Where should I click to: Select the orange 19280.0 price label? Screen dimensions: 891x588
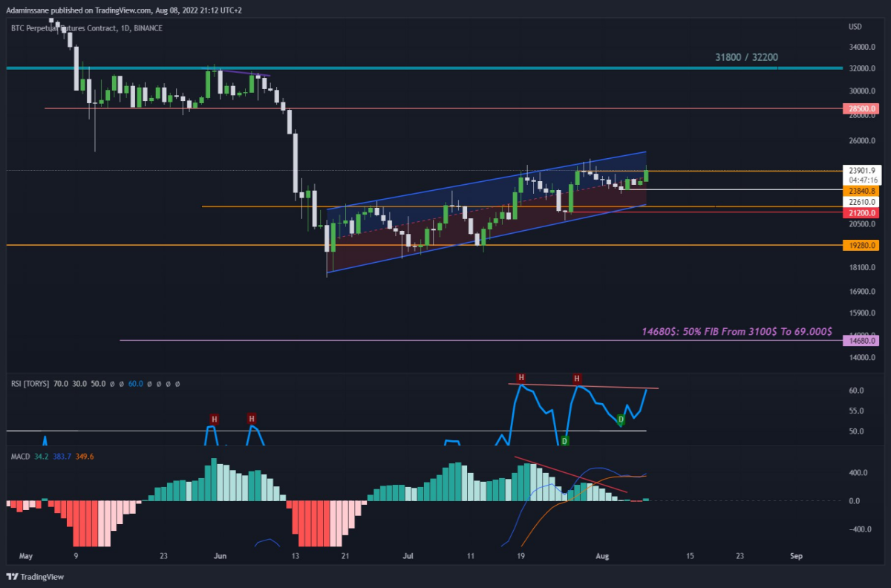point(861,245)
